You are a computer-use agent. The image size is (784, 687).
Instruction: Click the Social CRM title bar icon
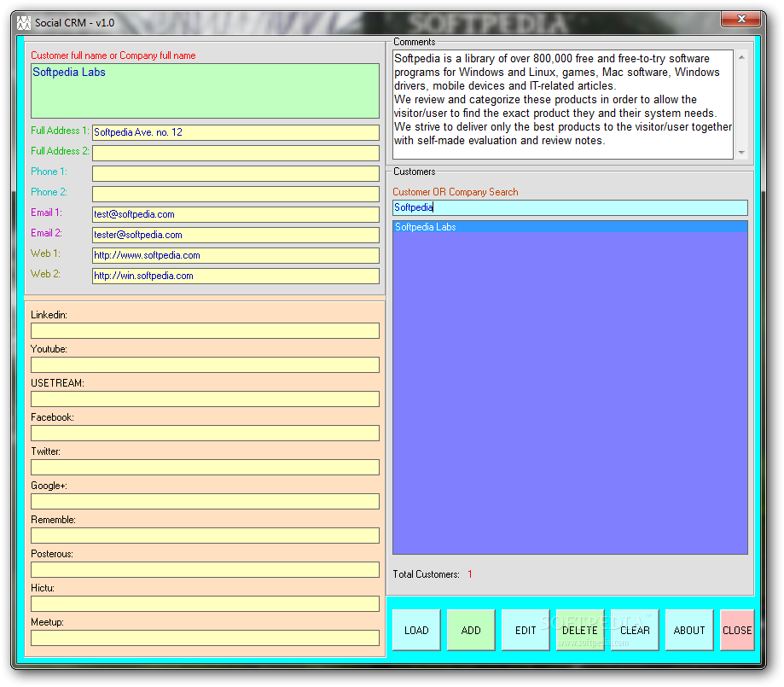[x=24, y=23]
